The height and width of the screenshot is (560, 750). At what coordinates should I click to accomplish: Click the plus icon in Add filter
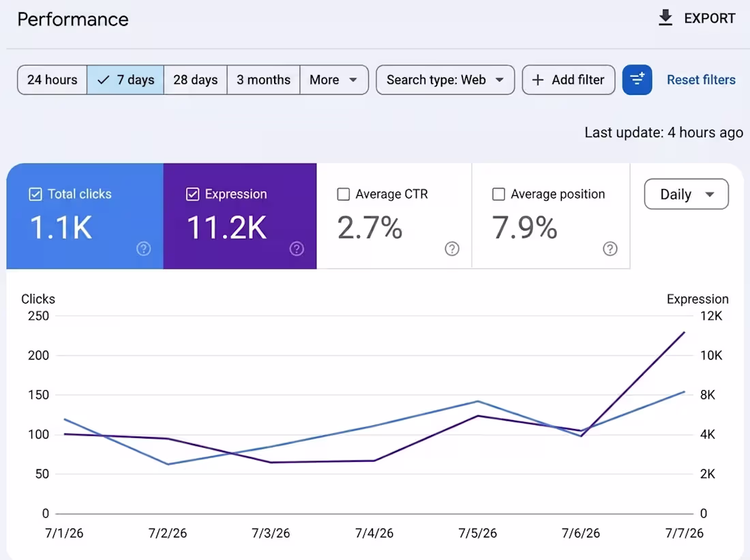(538, 79)
